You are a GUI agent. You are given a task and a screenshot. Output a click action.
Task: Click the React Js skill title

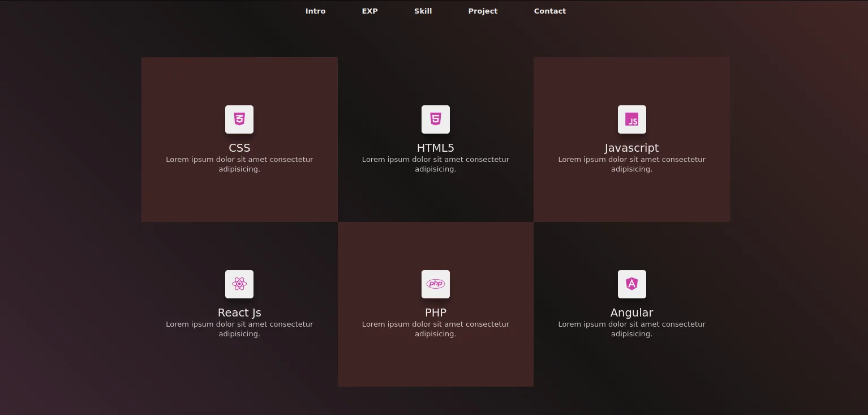pos(239,313)
